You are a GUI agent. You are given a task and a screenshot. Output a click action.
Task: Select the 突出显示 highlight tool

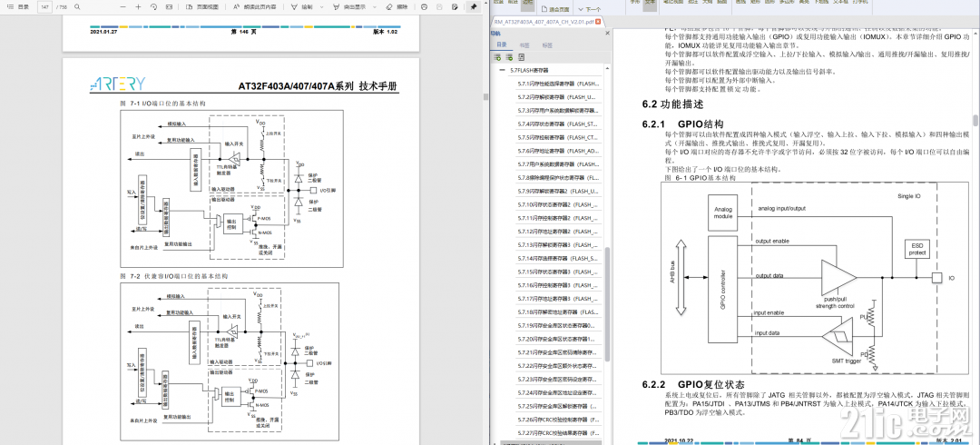[349, 7]
